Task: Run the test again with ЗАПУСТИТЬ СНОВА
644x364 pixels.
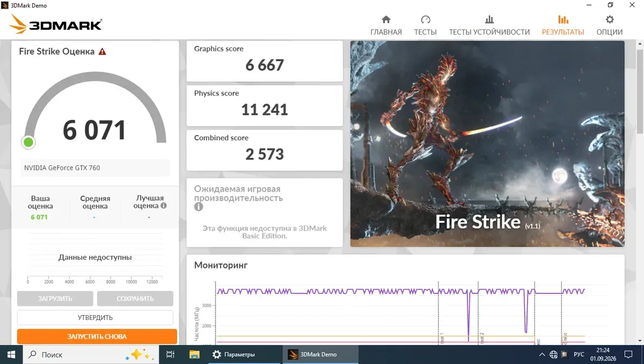Action: coord(97,337)
